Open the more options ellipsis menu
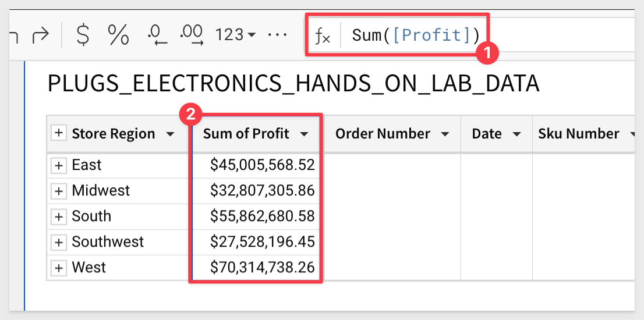Screen dimensions: 644x320 tap(277, 35)
